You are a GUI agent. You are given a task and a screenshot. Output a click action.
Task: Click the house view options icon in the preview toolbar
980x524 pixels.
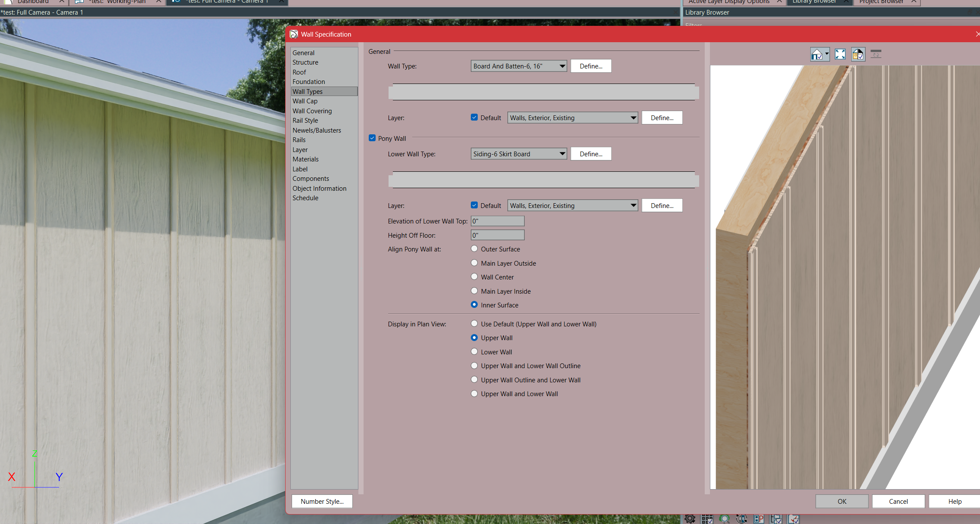click(817, 54)
